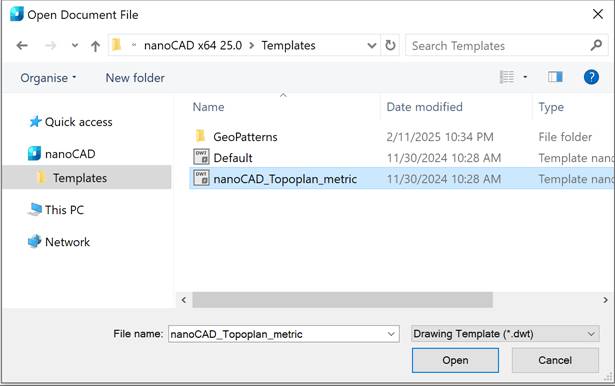Select the Default template file icon
This screenshot has height=386, width=615.
(x=201, y=157)
